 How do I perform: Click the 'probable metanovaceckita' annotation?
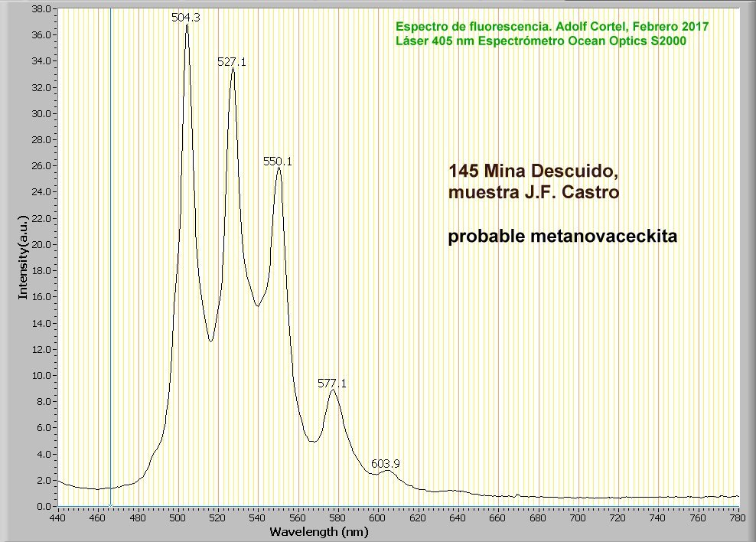[562, 237]
